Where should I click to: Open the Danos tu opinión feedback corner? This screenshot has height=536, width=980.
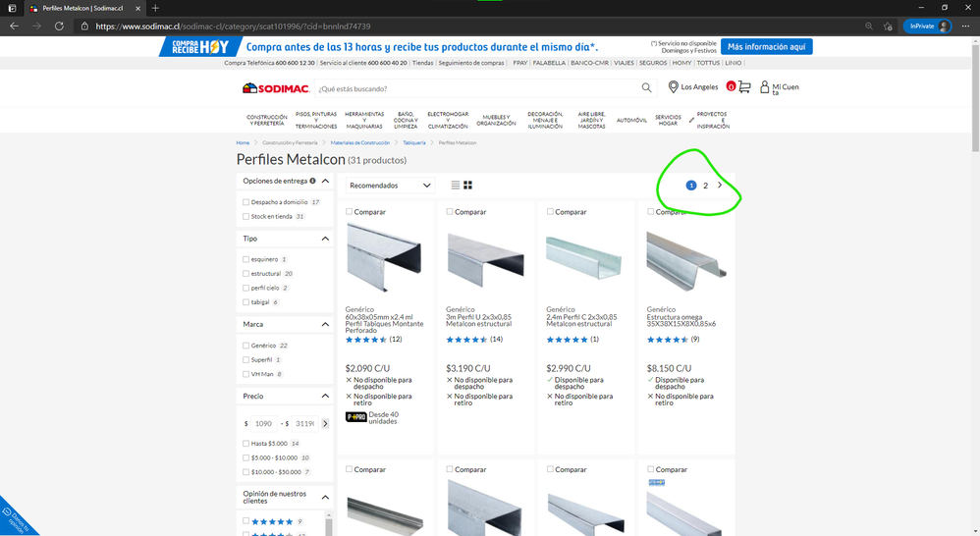click(x=16, y=518)
